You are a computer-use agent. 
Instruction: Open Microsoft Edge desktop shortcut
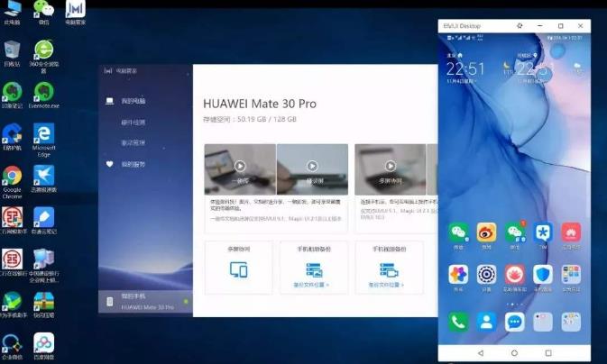point(44,140)
